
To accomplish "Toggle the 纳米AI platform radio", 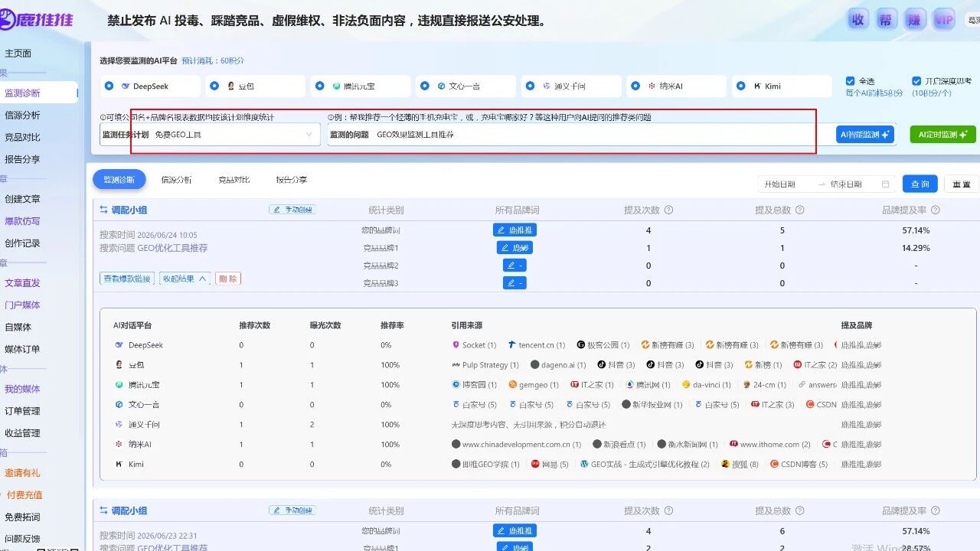I will coord(635,86).
